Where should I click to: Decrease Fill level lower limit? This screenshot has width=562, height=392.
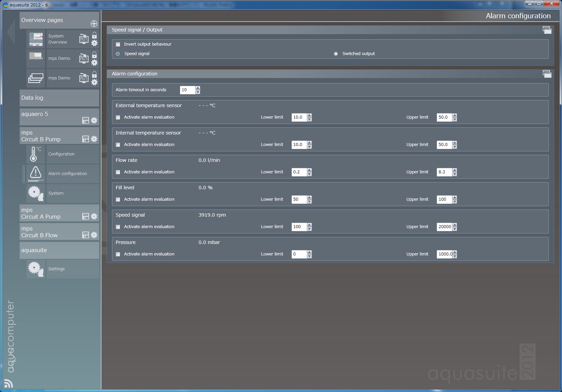(309, 201)
